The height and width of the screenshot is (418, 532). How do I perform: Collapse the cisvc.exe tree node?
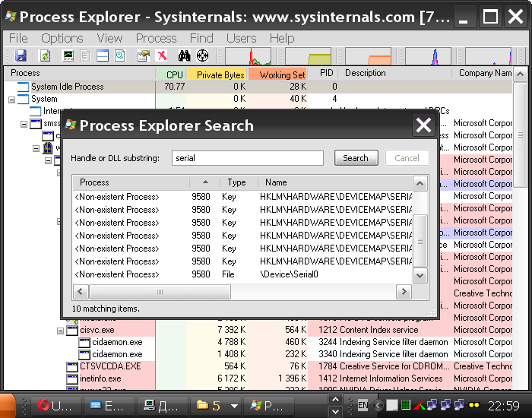pos(60,331)
